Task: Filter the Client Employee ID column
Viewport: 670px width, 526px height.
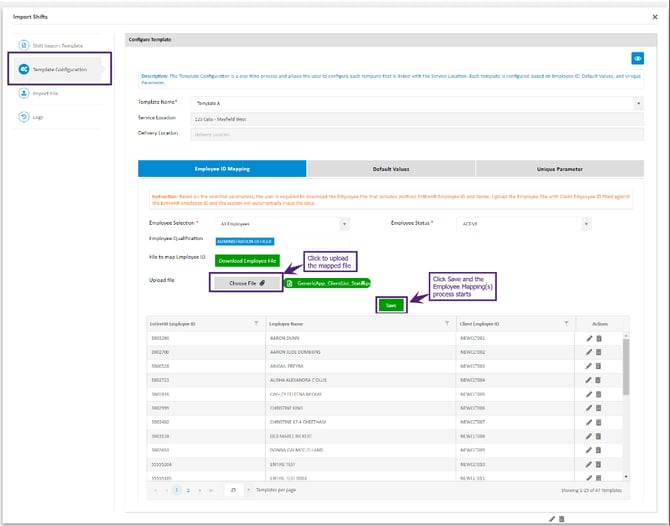Action: [x=566, y=323]
